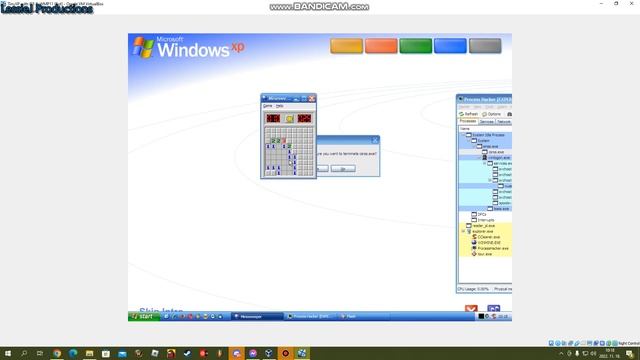Click Process Hacker button on XP taskbar
The image size is (640, 360).
click(310, 317)
